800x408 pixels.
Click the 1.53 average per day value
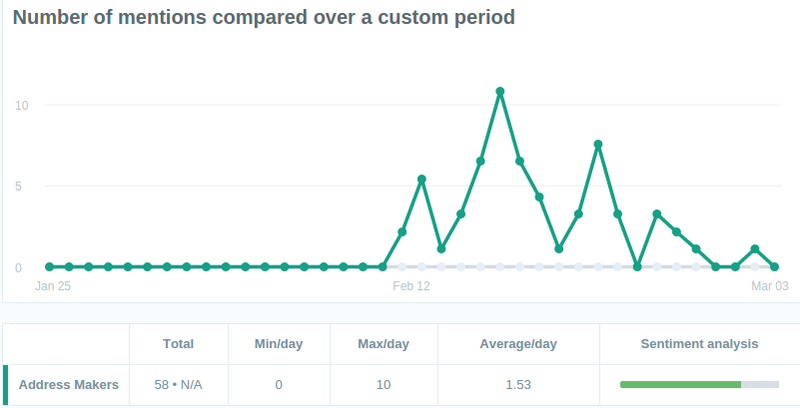click(x=518, y=384)
